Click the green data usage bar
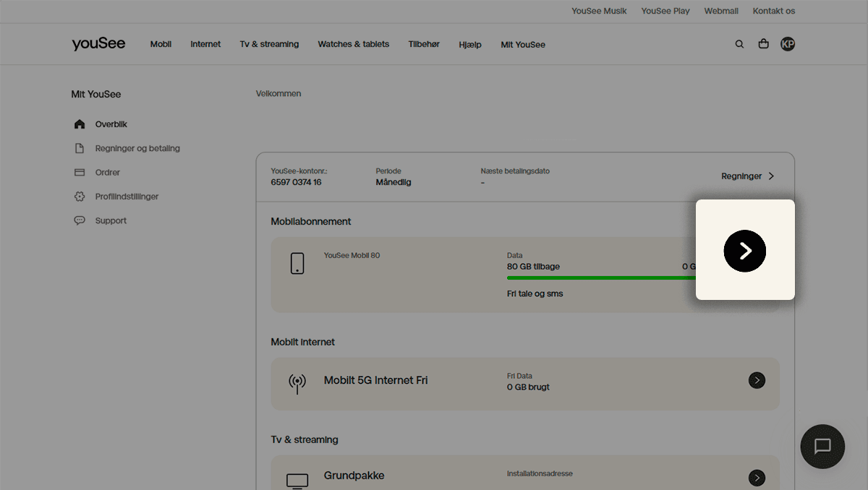 (600, 278)
